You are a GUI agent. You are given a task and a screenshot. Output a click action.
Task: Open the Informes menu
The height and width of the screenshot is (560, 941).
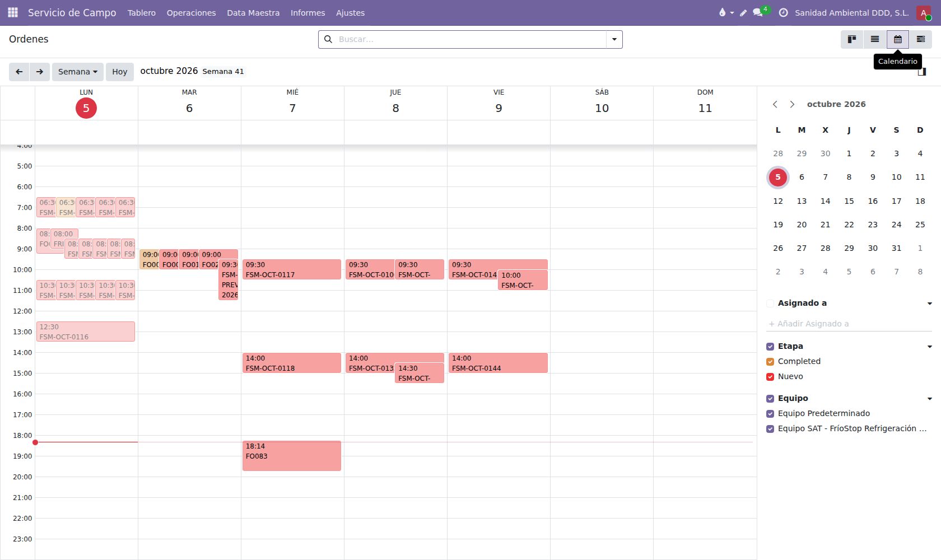(x=308, y=12)
